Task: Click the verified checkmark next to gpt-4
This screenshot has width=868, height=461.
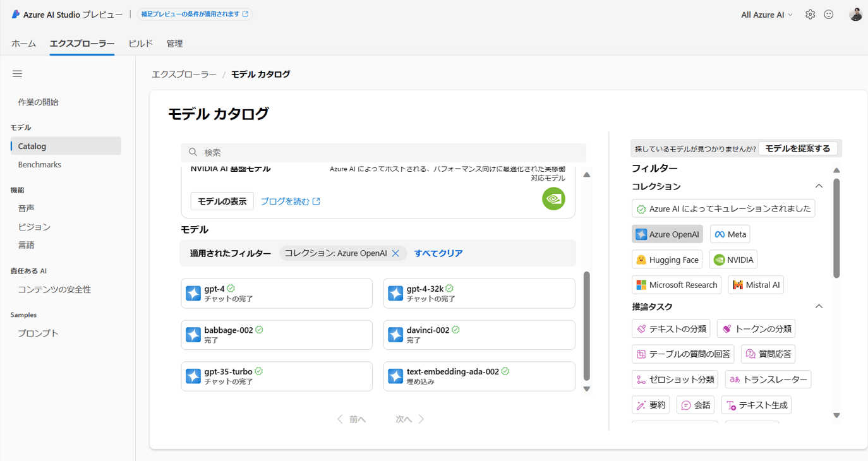Action: click(x=231, y=288)
